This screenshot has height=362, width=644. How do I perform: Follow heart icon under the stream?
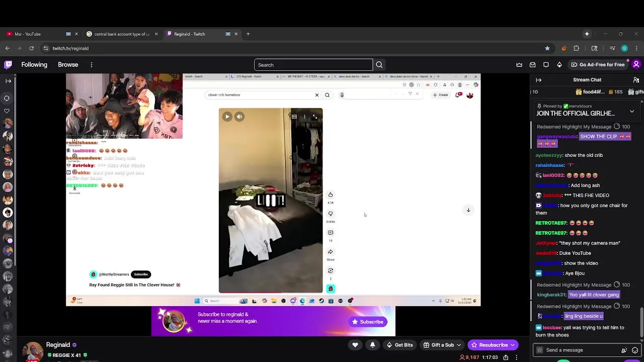click(x=355, y=345)
